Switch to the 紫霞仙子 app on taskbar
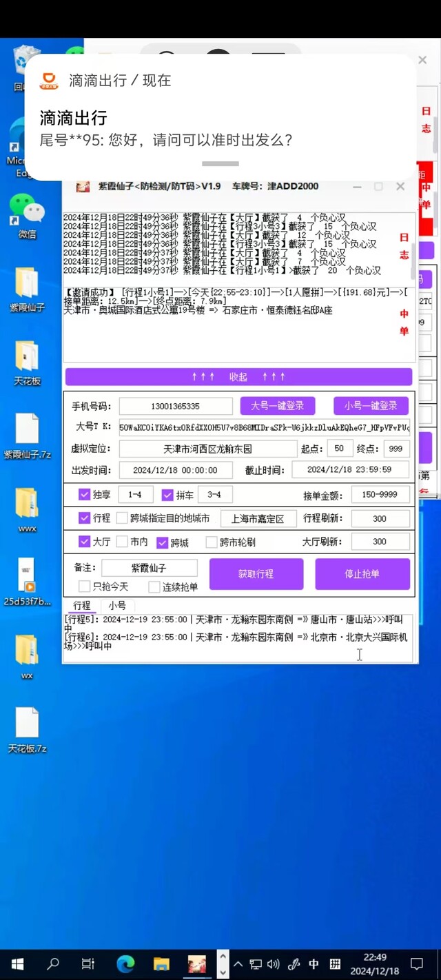Image resolution: width=441 pixels, height=980 pixels. pos(198,963)
